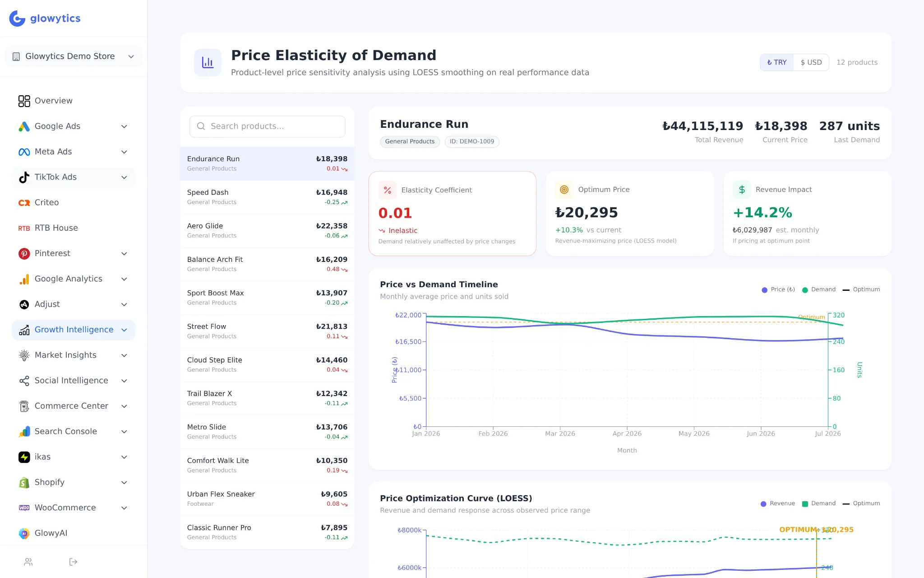Open Shopify menu item
This screenshot has width=924, height=578.
(74, 482)
